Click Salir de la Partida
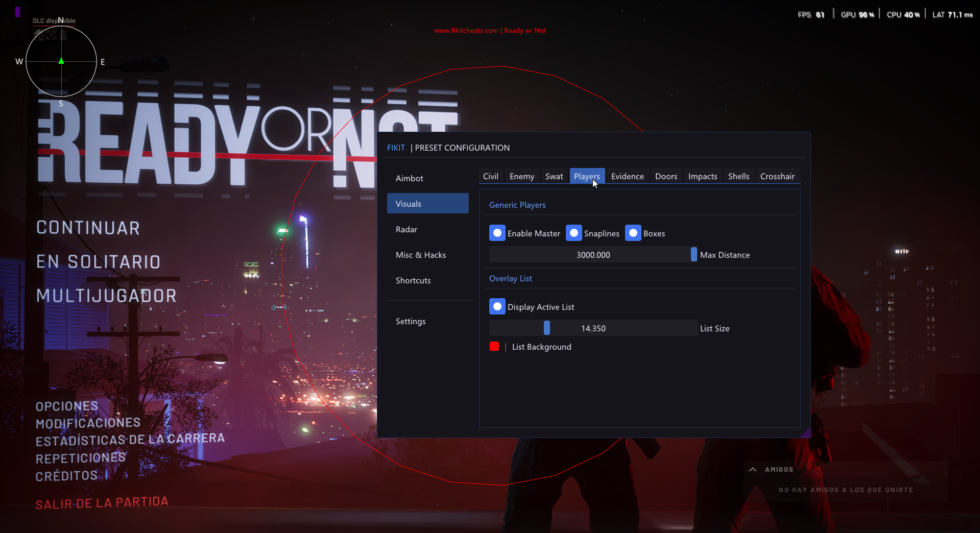This screenshot has width=980, height=533. point(101,502)
